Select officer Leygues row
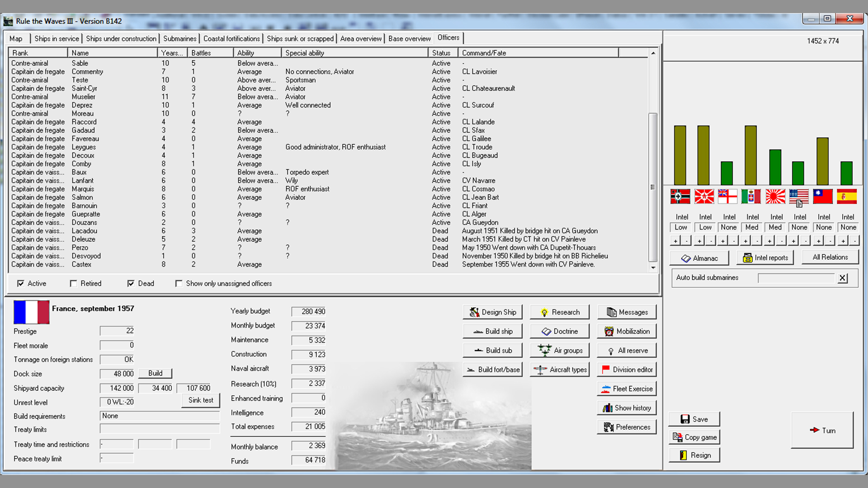The image size is (868, 488). coord(329,147)
